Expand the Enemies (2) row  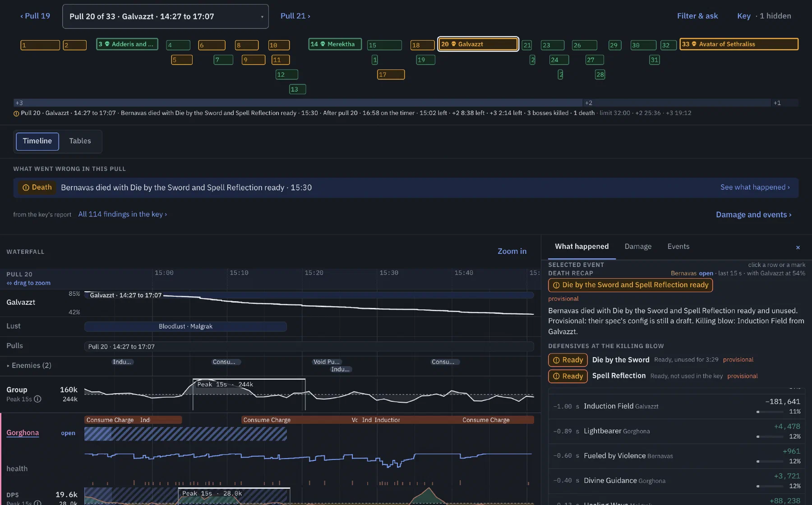[29, 366]
